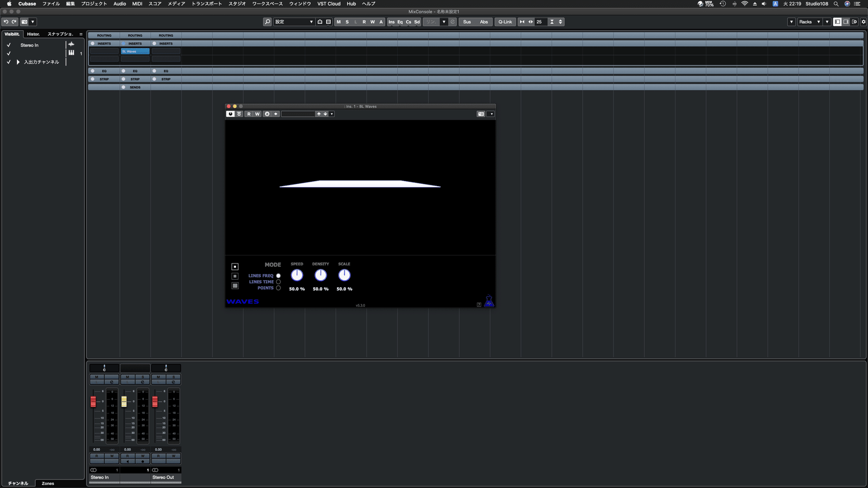Expand the first channel STRIP rack header

104,79
